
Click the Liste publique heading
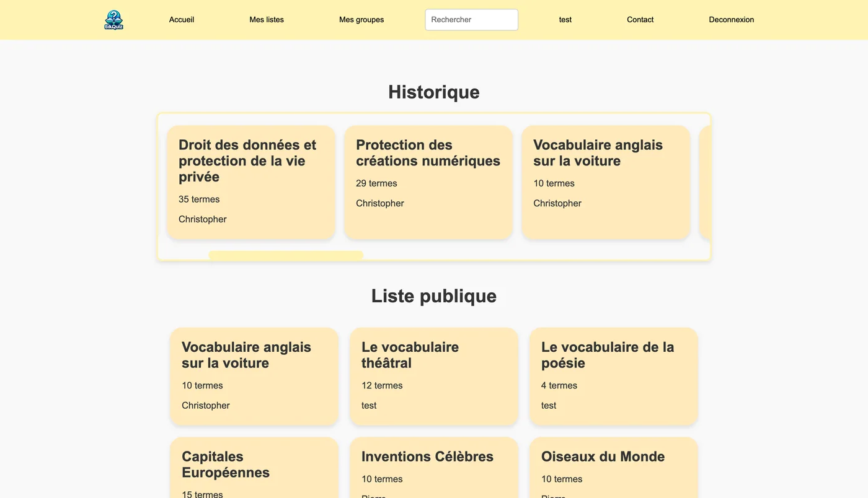[434, 295]
